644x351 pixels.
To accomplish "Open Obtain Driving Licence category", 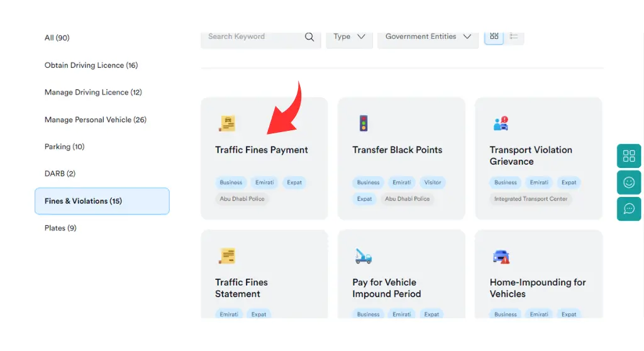I will click(x=91, y=65).
